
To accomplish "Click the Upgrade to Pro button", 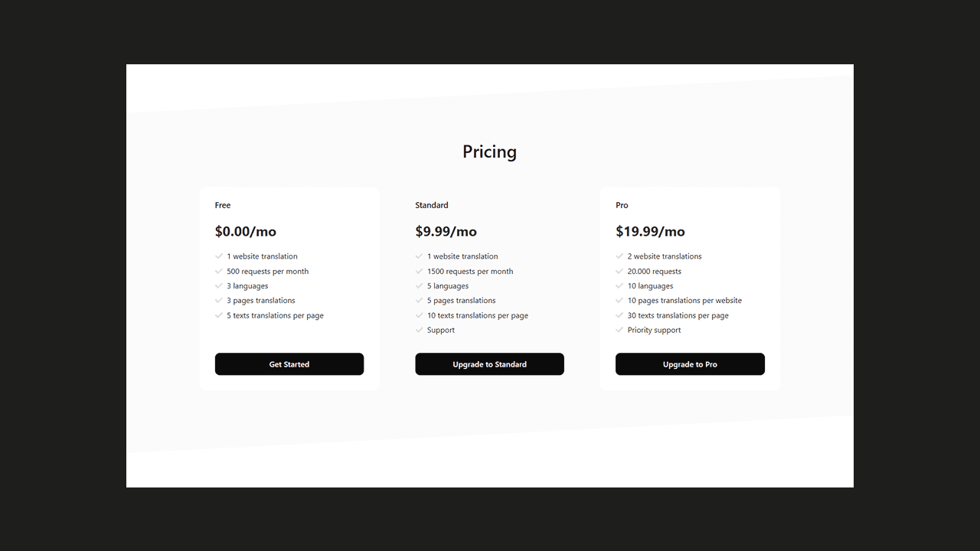I will (x=690, y=364).
